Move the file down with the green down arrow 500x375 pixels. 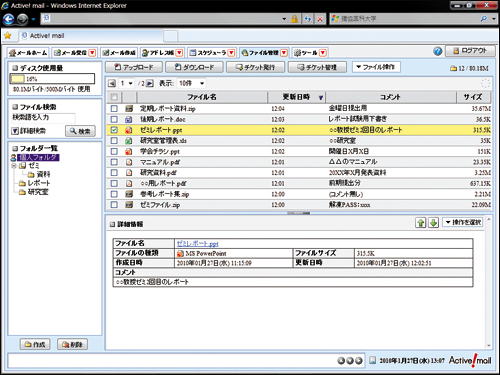433,223
